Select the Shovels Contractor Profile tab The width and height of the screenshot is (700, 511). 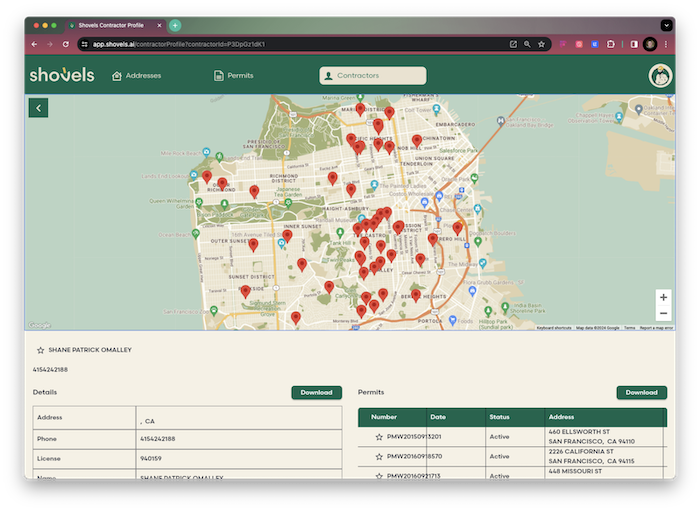click(116, 25)
